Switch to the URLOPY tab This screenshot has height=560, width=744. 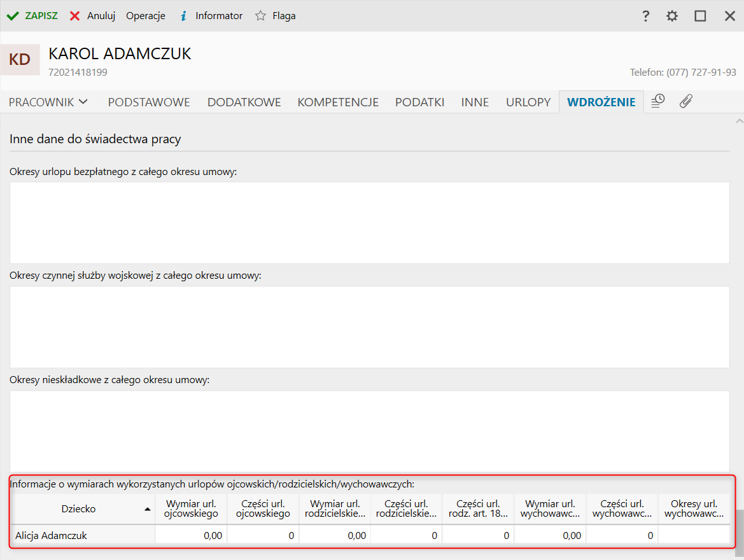[528, 102]
